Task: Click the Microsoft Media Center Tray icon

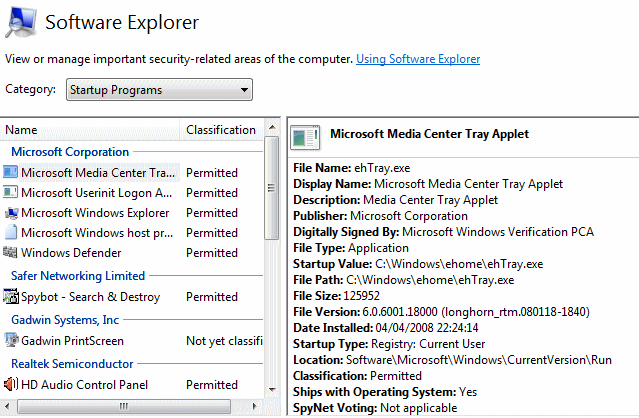Action: (11, 172)
